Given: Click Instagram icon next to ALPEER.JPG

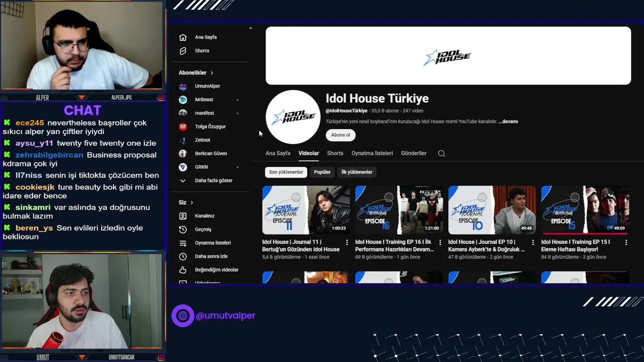Looking at the screenshot, I should [x=161, y=98].
